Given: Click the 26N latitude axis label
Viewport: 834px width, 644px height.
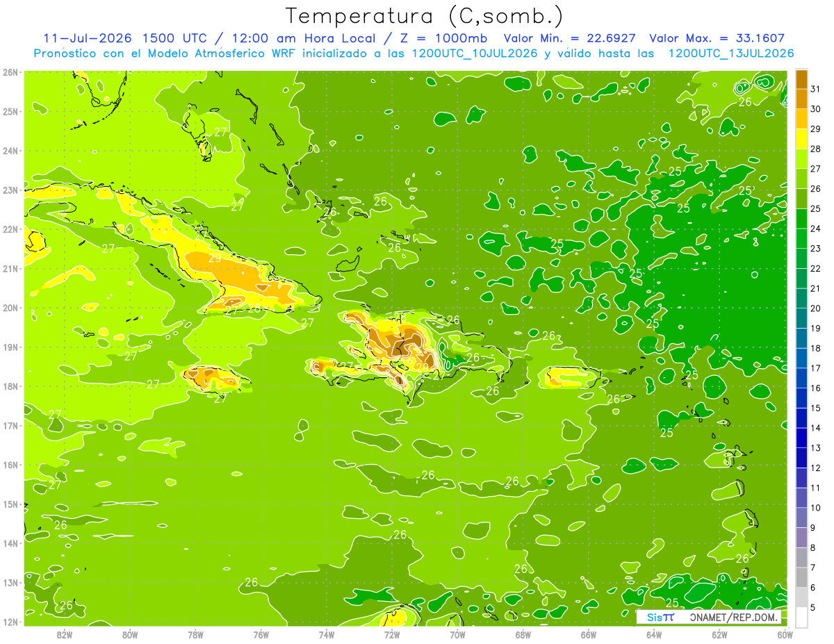Looking at the screenshot, I should point(10,72).
